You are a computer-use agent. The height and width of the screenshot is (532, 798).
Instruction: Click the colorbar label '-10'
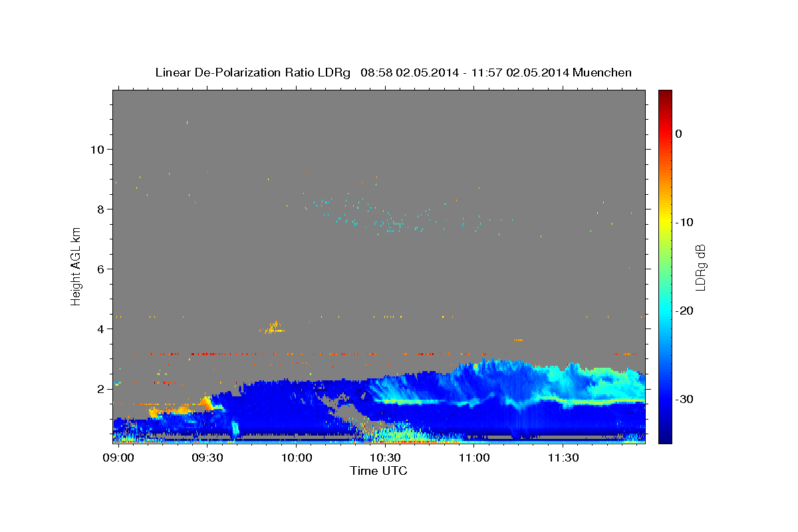point(684,222)
